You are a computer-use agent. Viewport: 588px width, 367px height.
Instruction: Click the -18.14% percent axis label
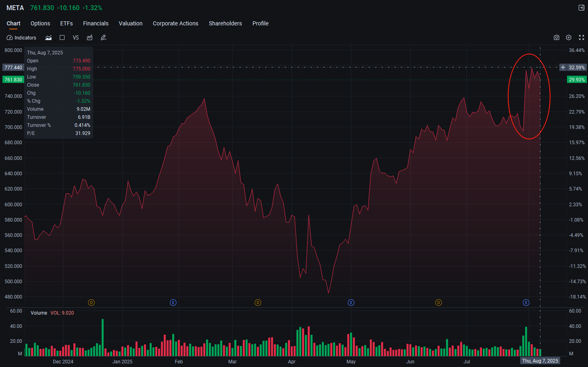[577, 297]
